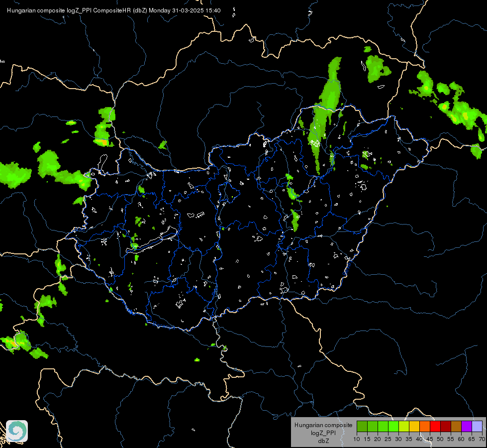Click the legend label 'logZ_PPI'
This screenshot has height=448, width=487.
click(x=323, y=433)
